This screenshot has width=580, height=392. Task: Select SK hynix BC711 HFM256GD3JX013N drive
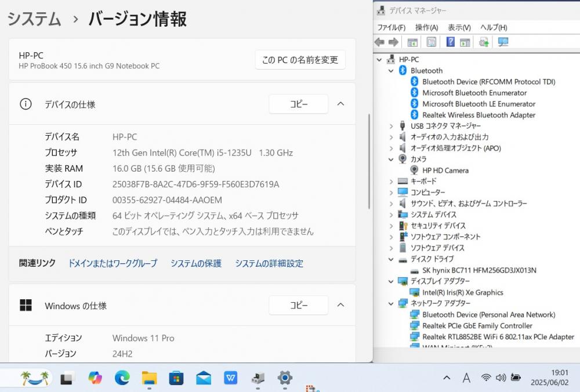click(x=480, y=270)
